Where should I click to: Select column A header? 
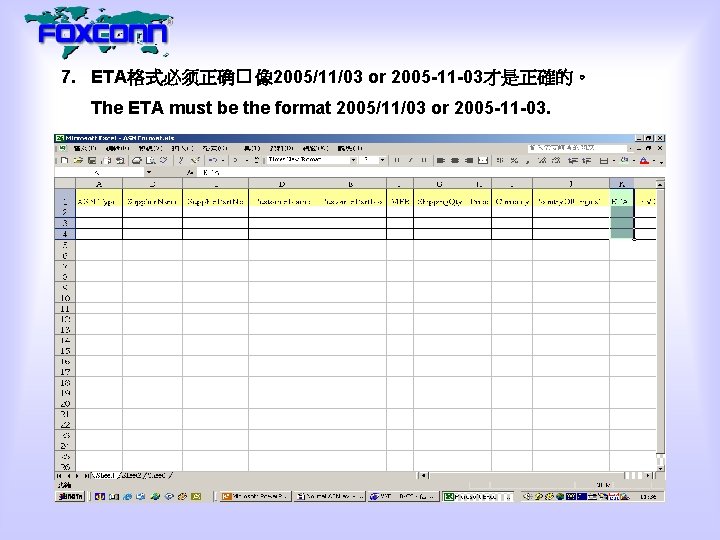pyautogui.click(x=99, y=184)
